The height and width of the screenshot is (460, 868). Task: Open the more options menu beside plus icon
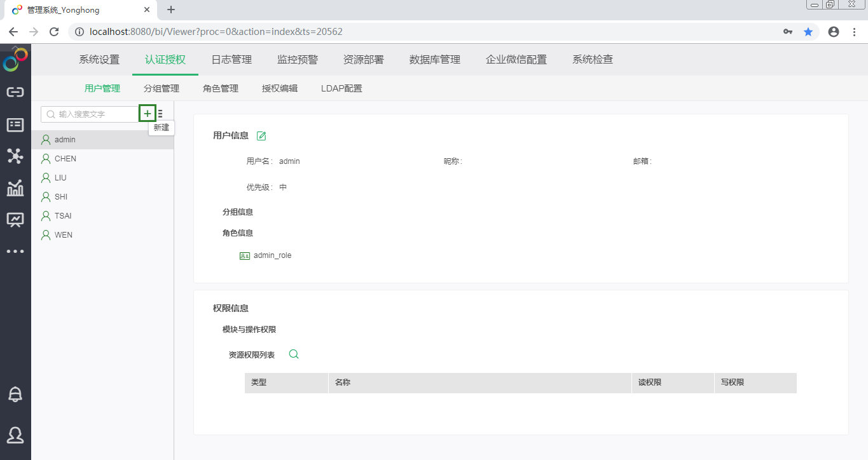click(160, 114)
